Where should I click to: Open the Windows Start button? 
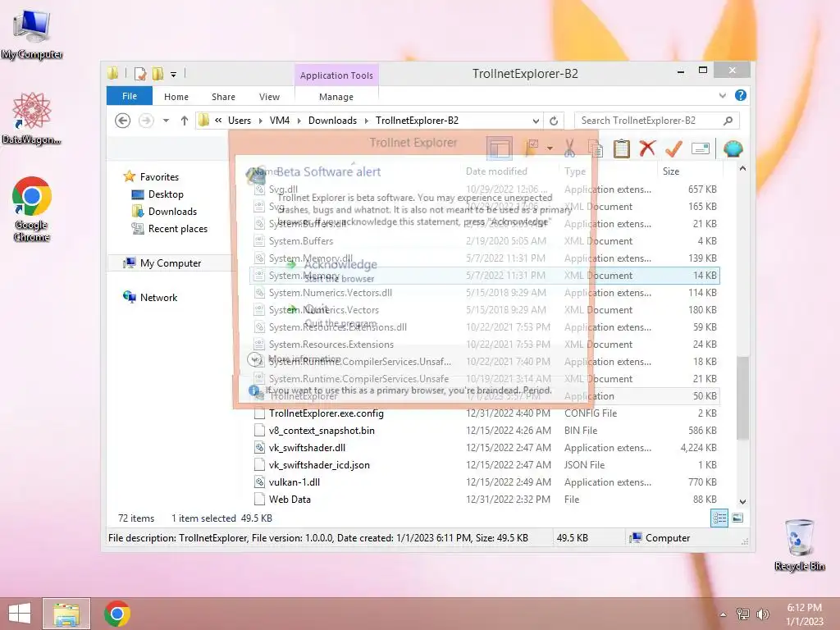click(20, 614)
